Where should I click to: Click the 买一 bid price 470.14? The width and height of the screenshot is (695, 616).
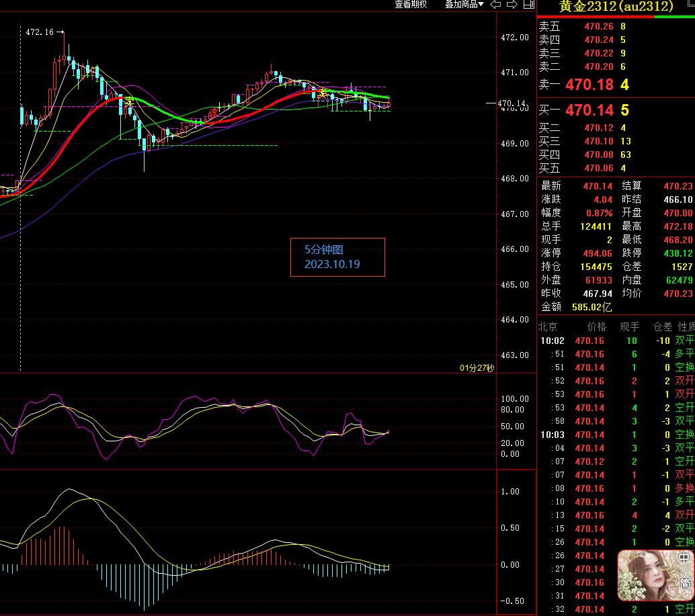click(589, 110)
